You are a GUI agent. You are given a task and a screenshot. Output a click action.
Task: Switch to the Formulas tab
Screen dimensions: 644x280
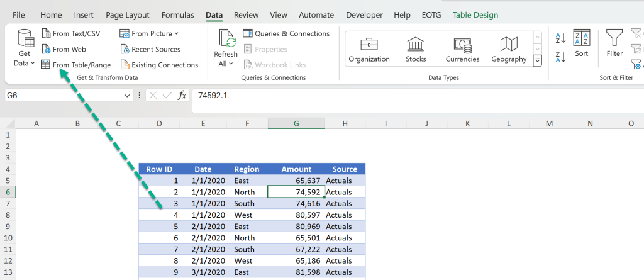pyautogui.click(x=177, y=15)
